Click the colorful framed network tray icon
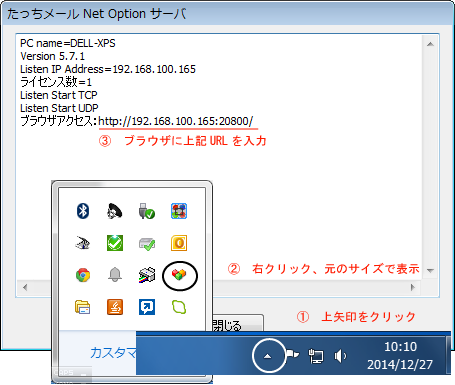This screenshot has height=385, width=455. (179, 211)
